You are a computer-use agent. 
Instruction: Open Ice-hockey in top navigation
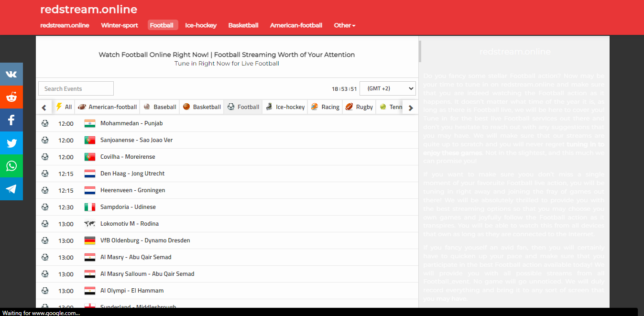click(201, 25)
